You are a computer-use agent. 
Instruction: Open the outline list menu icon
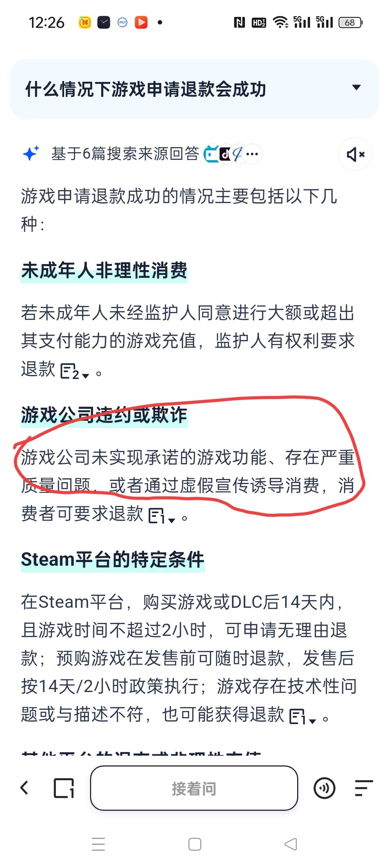click(363, 788)
